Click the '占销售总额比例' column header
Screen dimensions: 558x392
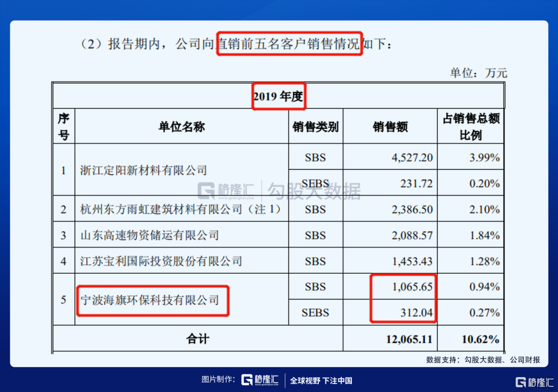471,127
